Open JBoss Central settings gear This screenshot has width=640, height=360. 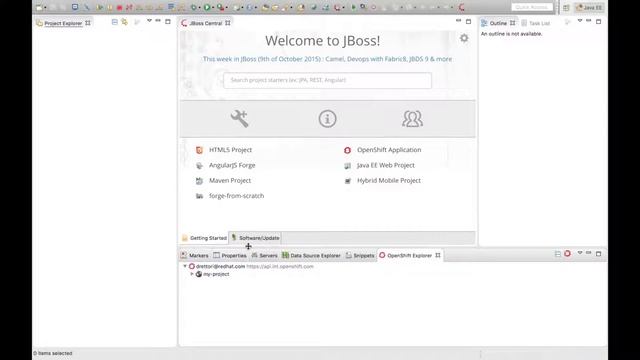click(464, 38)
